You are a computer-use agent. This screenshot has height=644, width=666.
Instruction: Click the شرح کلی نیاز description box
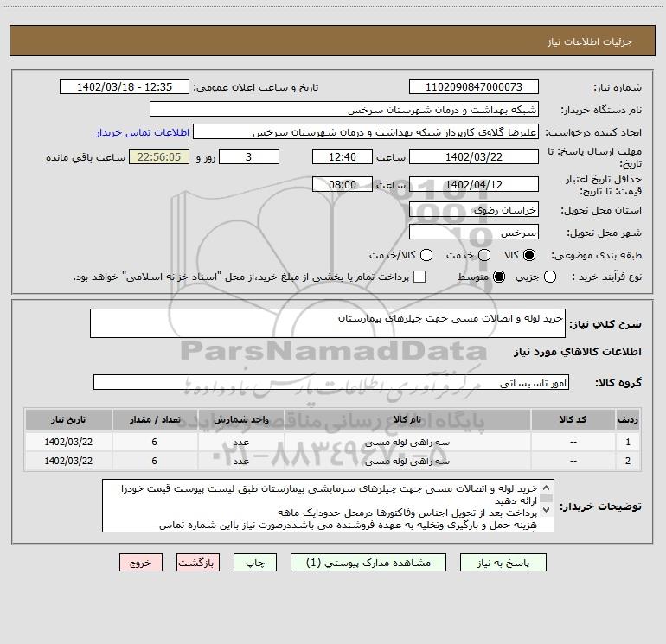tap(328, 323)
